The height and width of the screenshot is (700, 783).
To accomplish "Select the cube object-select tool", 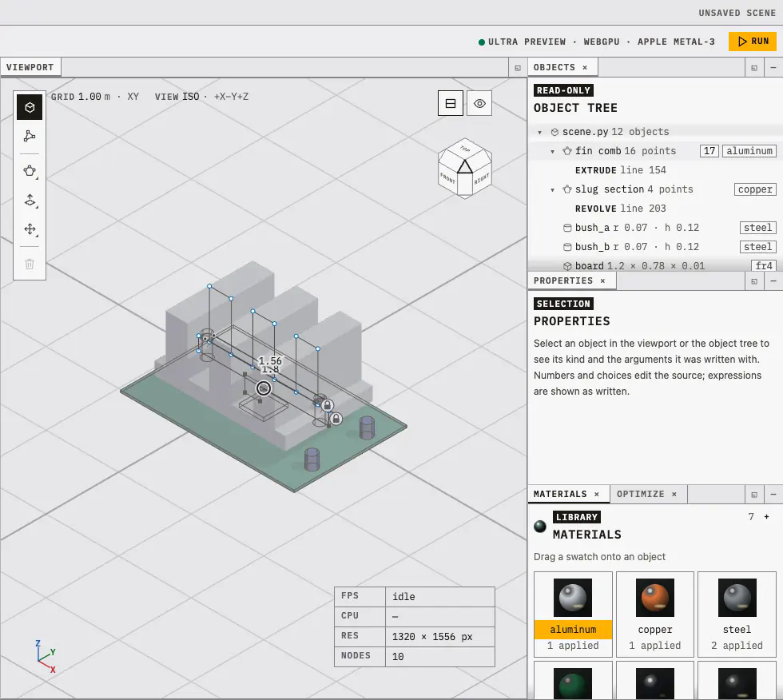I will (x=30, y=107).
